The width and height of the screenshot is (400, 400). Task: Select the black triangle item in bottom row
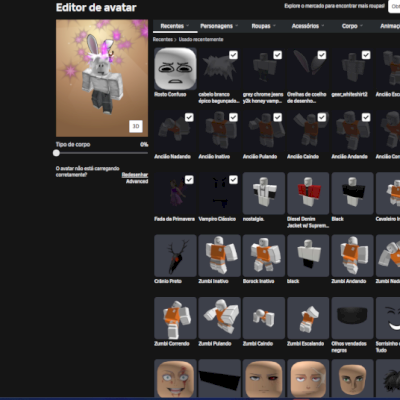click(x=219, y=378)
